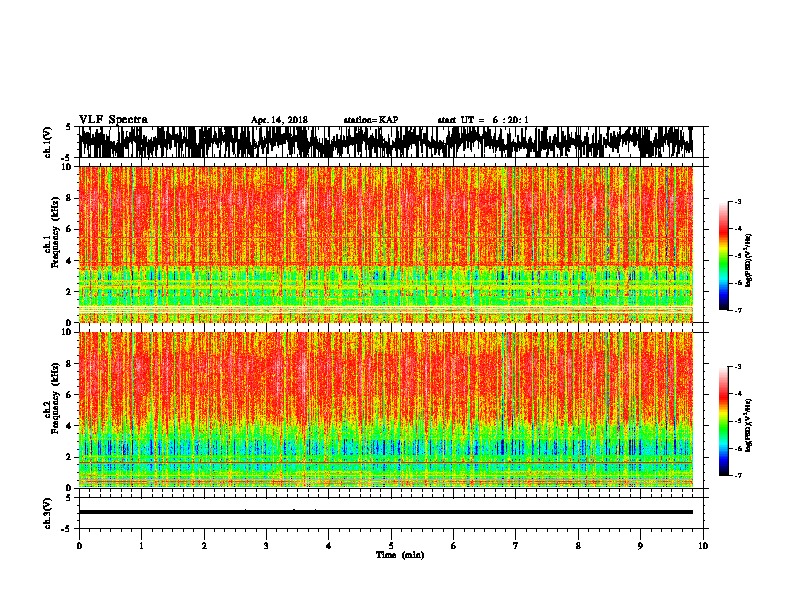Viewport: 792px width, 612px height.
Task: Select the ch.2 spectrogram color scale bar
Action: coord(723,421)
